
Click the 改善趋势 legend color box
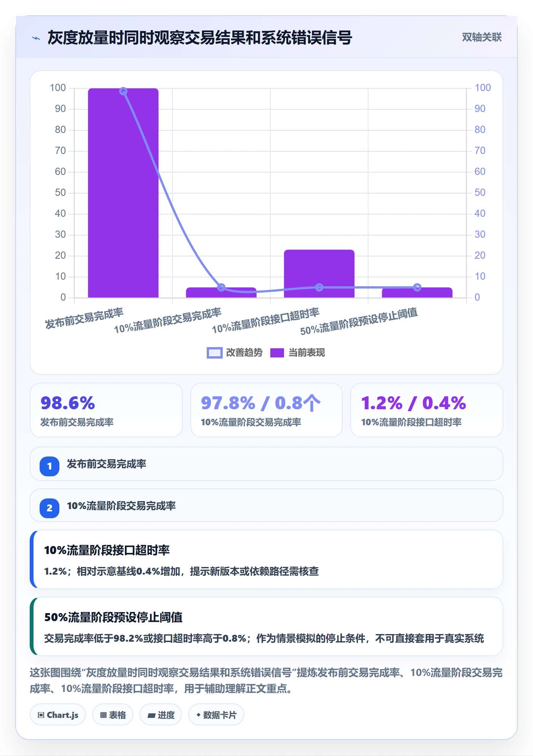point(214,353)
